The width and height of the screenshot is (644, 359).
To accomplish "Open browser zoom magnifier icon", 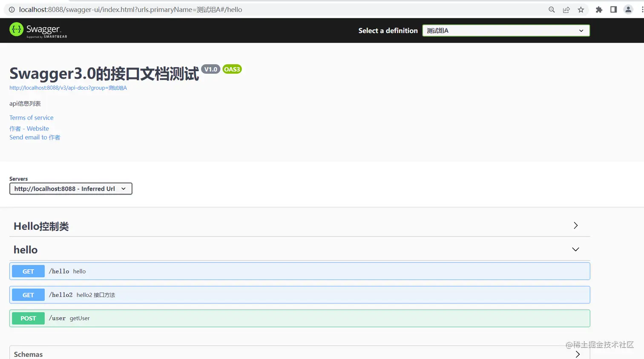I will coord(552,9).
